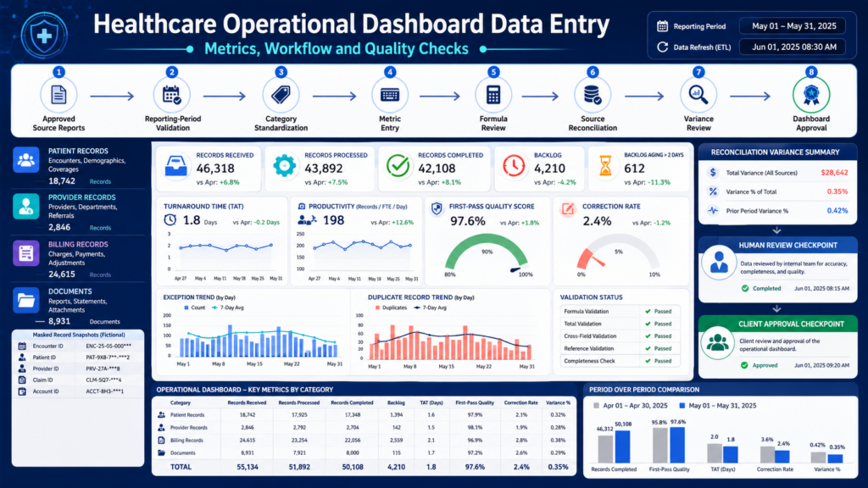Click the Operational Dashboard Key Metrics header
The width and height of the screenshot is (868, 488).
pos(244,390)
